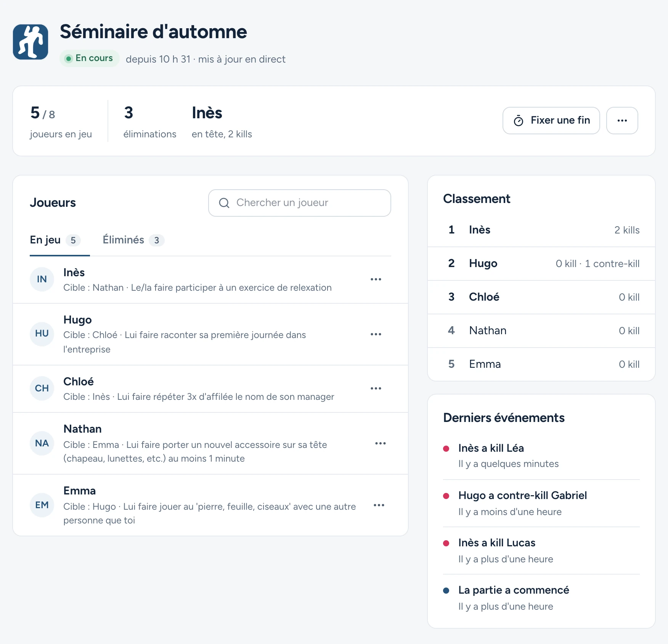Select Nathan in the Classement ranking

(541, 331)
